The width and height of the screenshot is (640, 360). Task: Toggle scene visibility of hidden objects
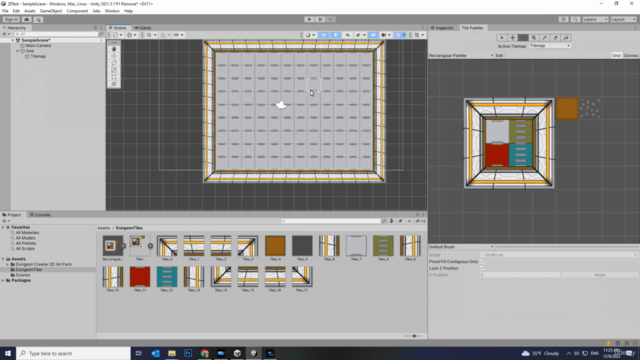[x=373, y=35]
